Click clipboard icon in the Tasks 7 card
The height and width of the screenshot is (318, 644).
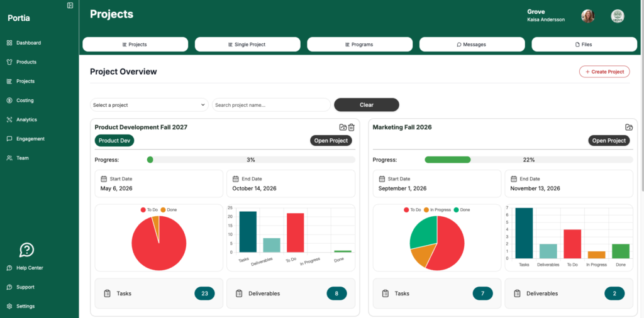[x=386, y=293]
